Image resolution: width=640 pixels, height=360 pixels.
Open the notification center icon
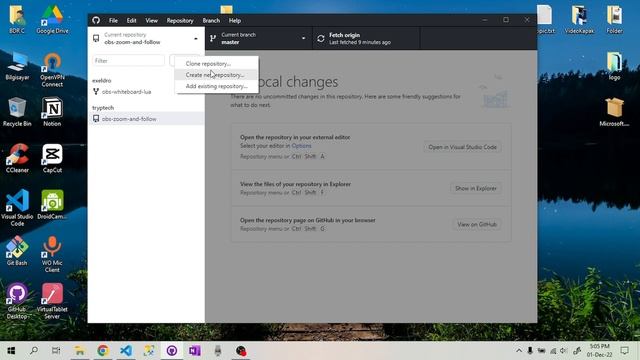point(624,351)
